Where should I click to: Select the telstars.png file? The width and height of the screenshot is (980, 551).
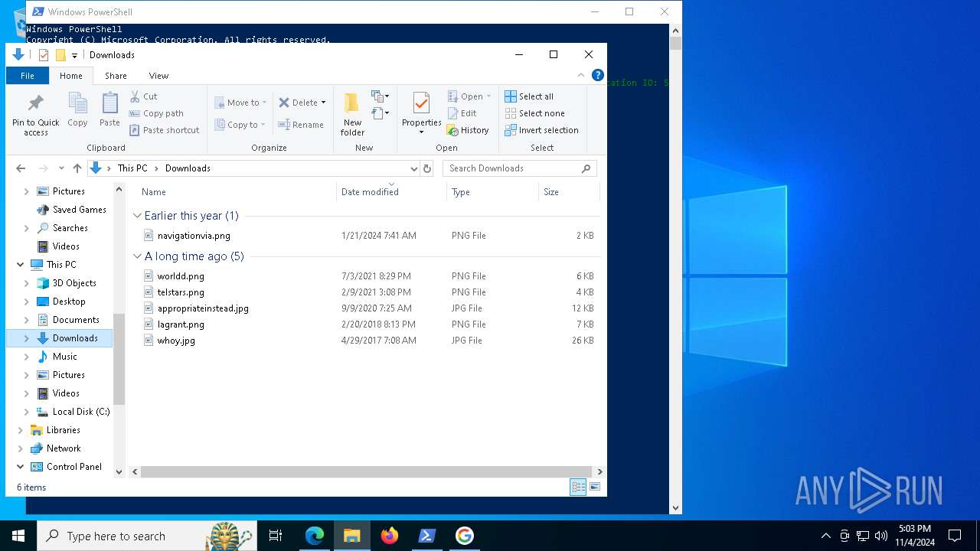[x=181, y=292]
